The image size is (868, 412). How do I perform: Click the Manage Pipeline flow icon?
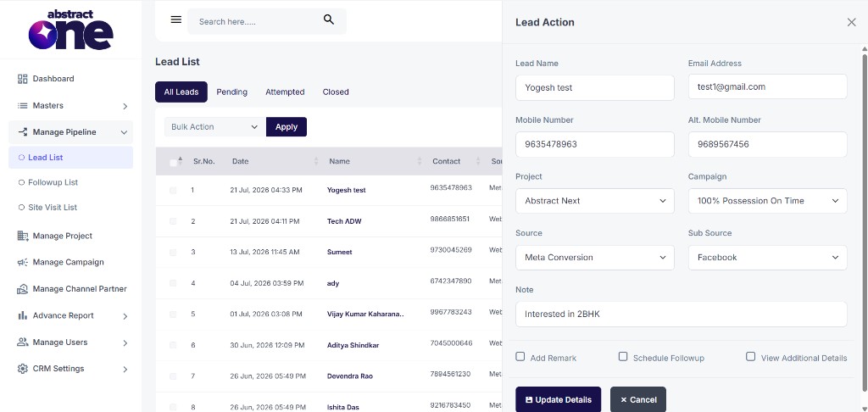tap(23, 131)
